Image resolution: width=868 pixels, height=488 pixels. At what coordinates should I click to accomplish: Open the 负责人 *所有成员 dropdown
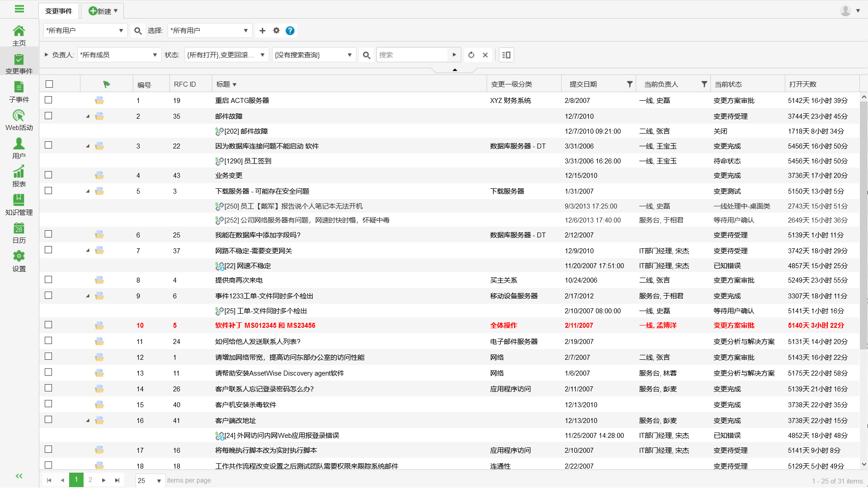click(119, 55)
